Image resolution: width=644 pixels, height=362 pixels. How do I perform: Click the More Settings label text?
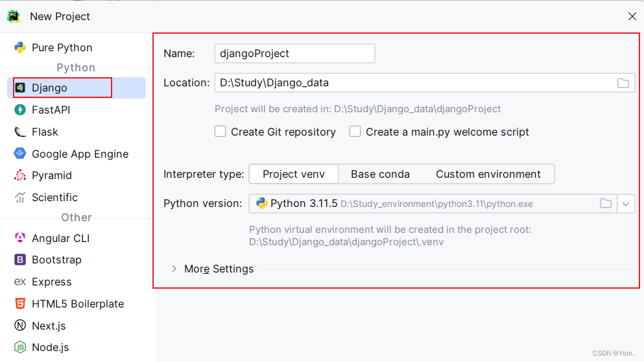pos(219,269)
